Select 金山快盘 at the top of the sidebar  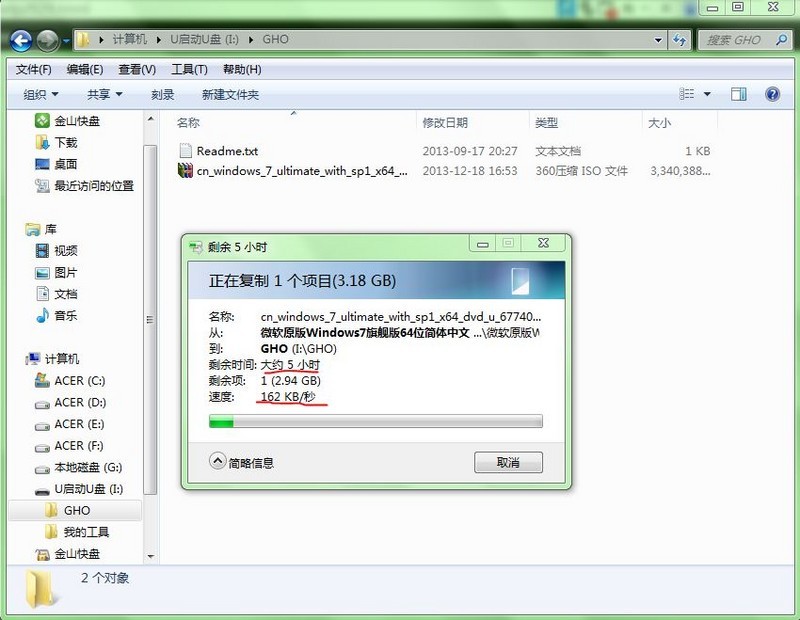[x=67, y=121]
